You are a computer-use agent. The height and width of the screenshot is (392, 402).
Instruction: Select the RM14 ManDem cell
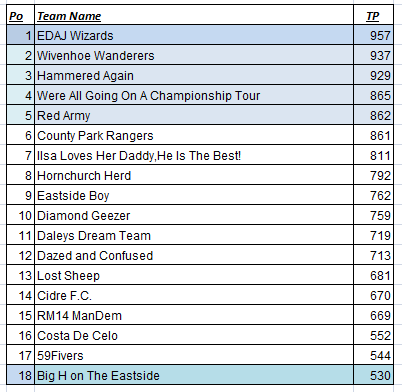(x=194, y=315)
